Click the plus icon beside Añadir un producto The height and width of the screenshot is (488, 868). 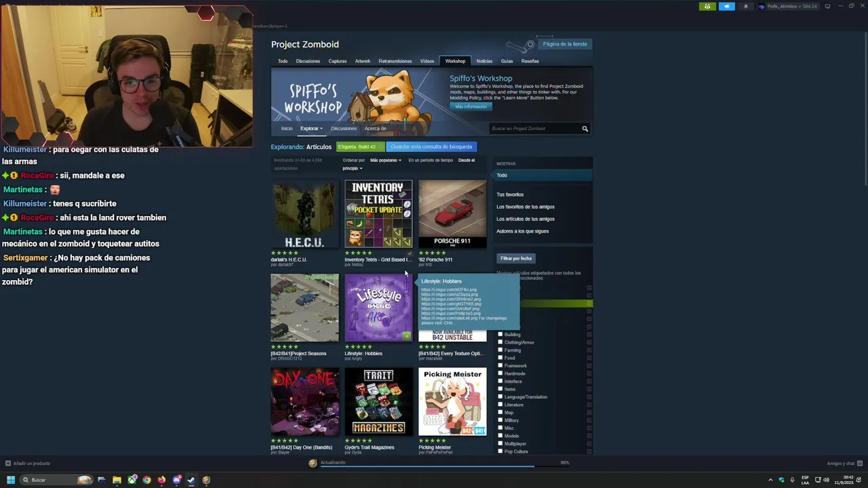click(8, 464)
